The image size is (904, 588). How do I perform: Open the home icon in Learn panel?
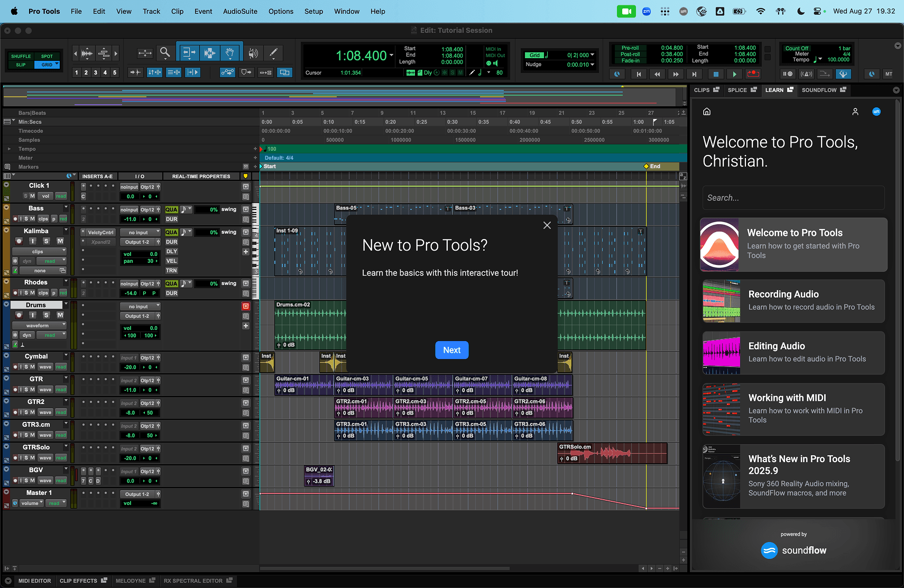tap(707, 112)
